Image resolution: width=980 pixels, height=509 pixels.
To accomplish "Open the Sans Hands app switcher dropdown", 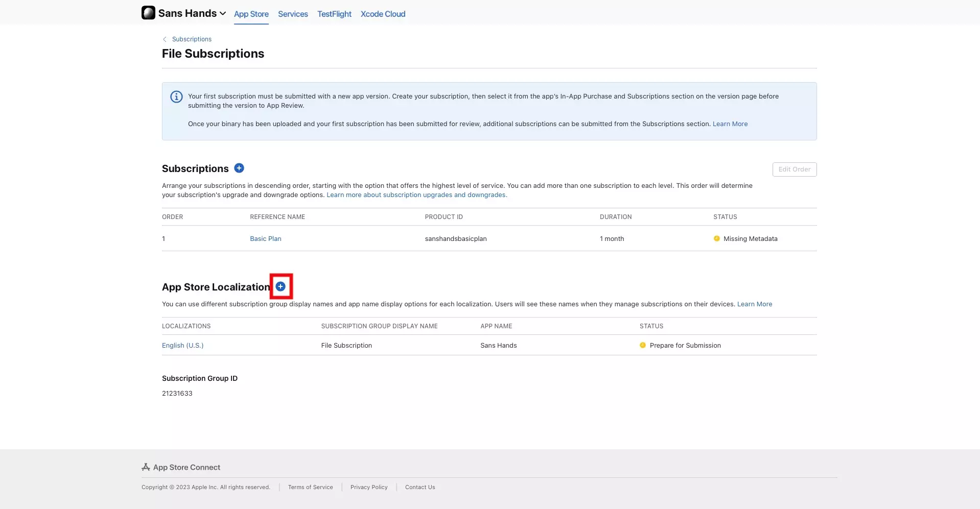I will 223,13.
